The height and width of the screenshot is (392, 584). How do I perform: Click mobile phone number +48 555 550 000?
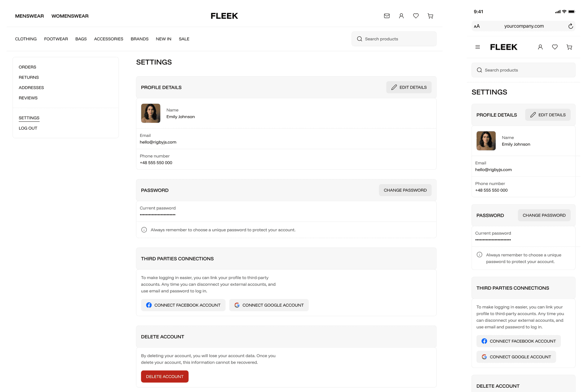coord(491,190)
